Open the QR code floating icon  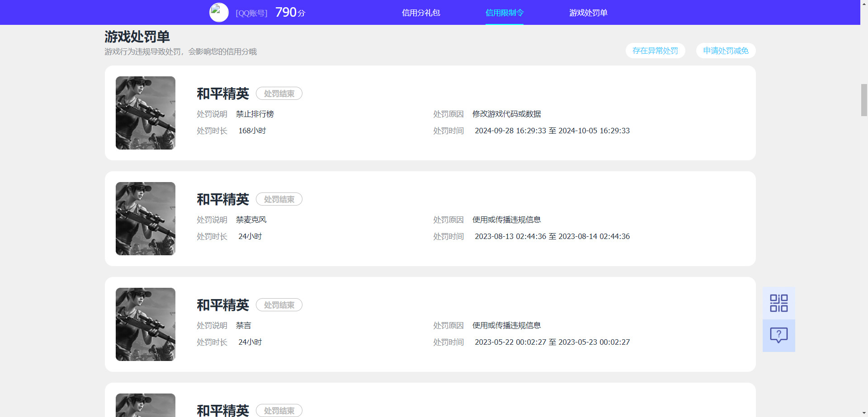click(778, 303)
